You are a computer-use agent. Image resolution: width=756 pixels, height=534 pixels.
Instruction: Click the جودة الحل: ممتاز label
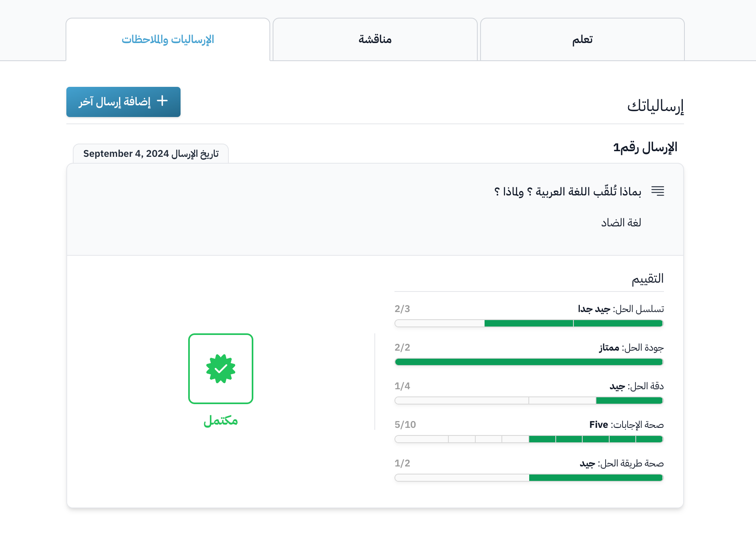point(631,347)
